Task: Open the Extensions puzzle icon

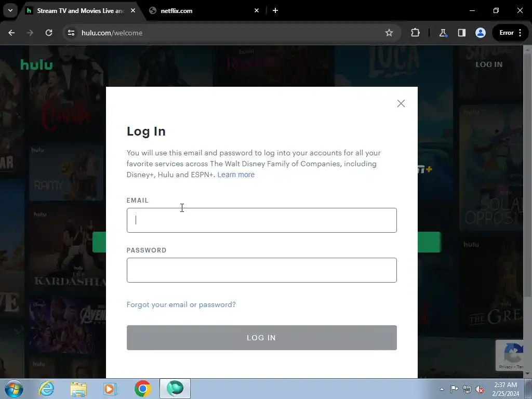Action: pos(415,33)
